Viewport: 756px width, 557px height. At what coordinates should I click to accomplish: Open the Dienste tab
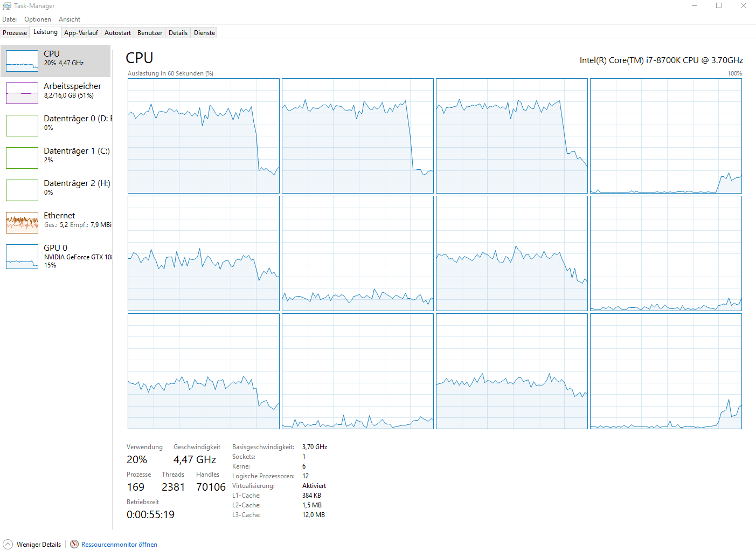(x=204, y=33)
